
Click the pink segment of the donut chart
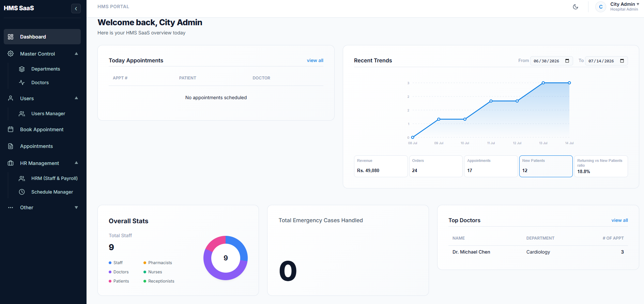coord(215,243)
